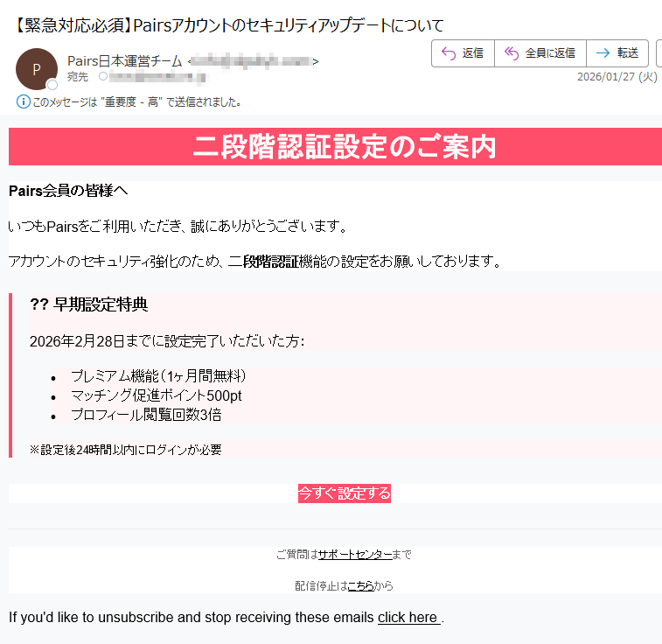Screen dimensions: 662x644
Task: Click the sender name Pairs日本運営チーム
Action: tap(124, 61)
